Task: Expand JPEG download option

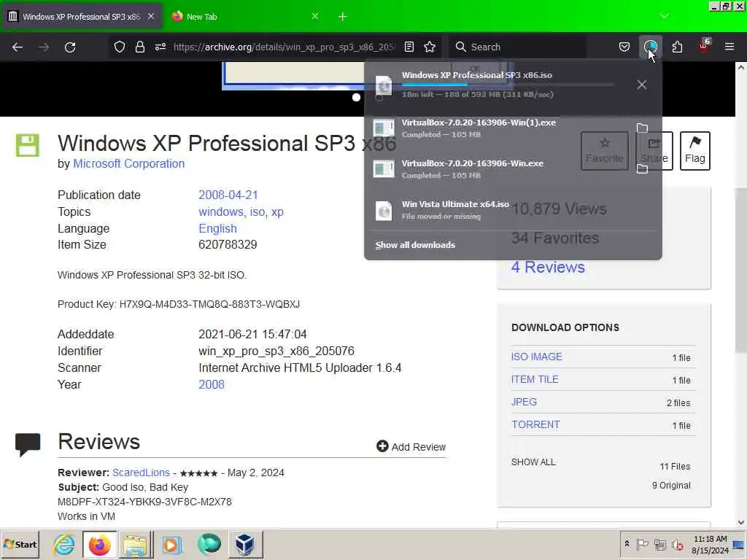Action: (x=524, y=402)
